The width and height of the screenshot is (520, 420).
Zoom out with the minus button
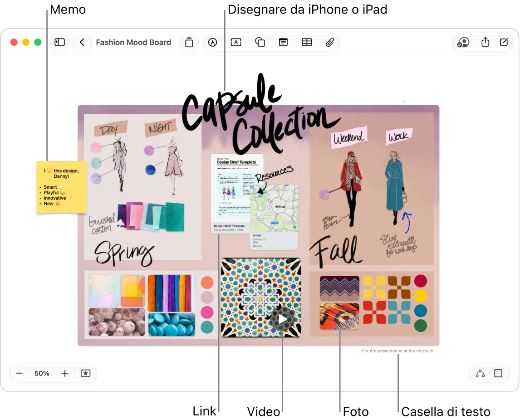tap(19, 374)
